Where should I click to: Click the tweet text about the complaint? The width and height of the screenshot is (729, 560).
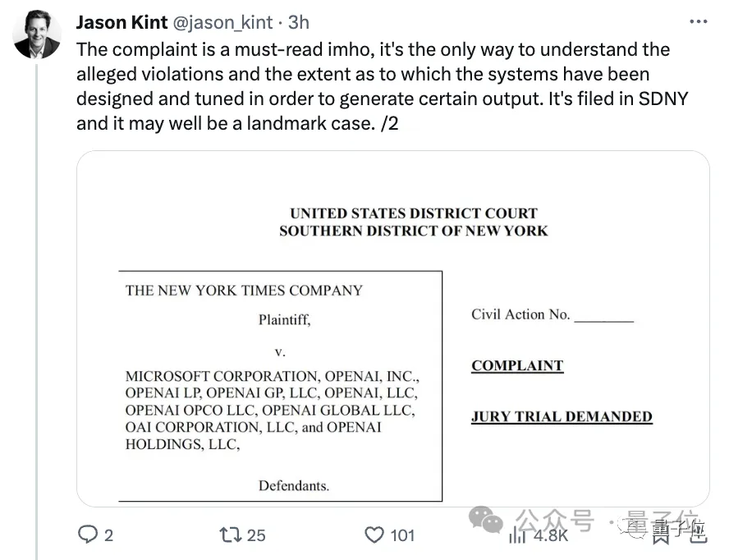374,86
